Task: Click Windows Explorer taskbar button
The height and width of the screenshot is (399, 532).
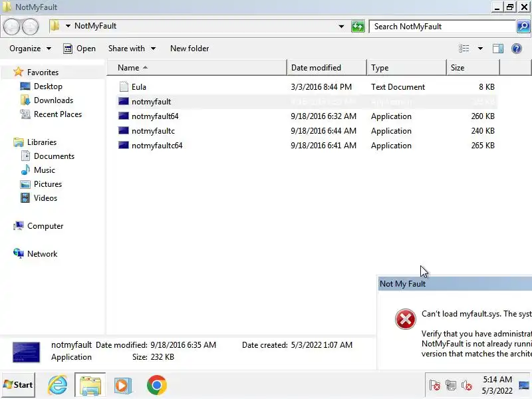Action: coord(90,385)
